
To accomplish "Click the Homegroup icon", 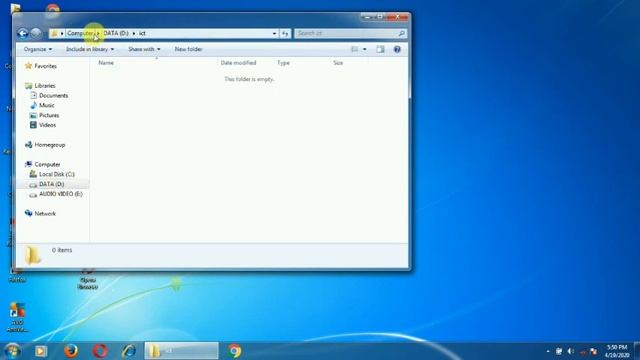I will 28,145.
